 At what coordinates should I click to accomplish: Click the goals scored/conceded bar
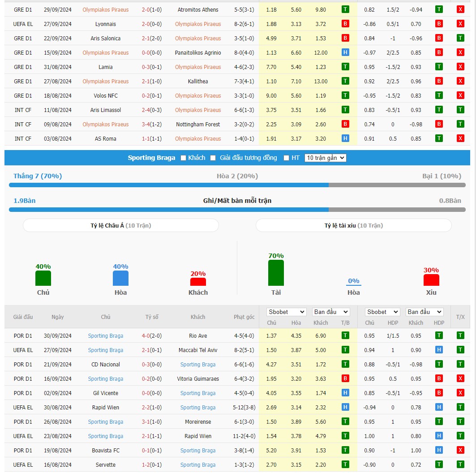pyautogui.click(x=237, y=210)
